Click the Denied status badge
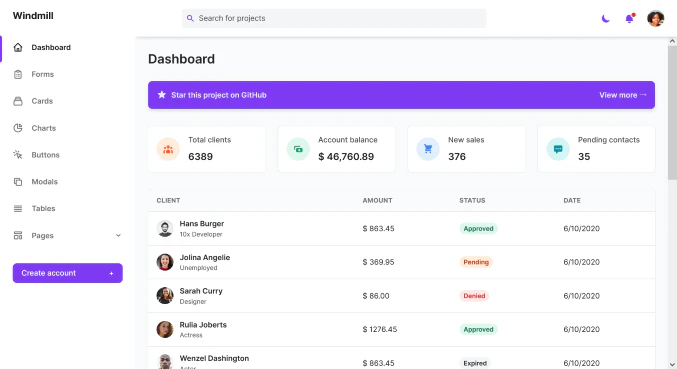677x369 pixels. point(474,296)
